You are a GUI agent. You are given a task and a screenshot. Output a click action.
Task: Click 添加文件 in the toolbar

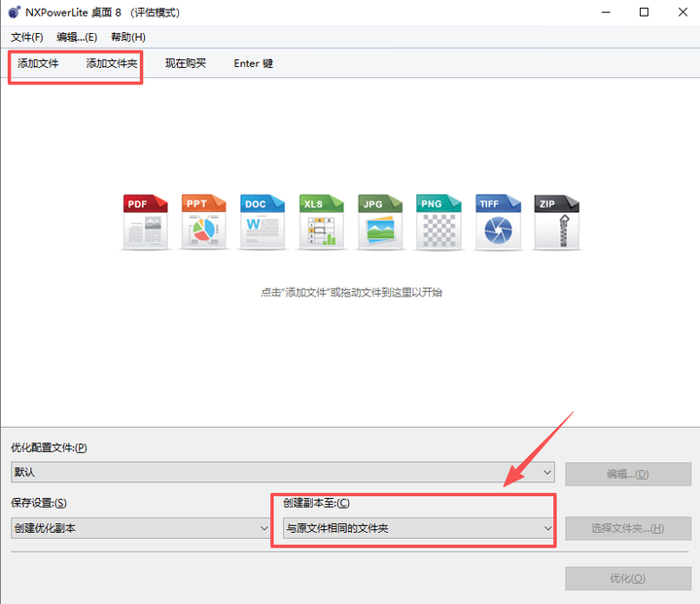click(x=38, y=63)
